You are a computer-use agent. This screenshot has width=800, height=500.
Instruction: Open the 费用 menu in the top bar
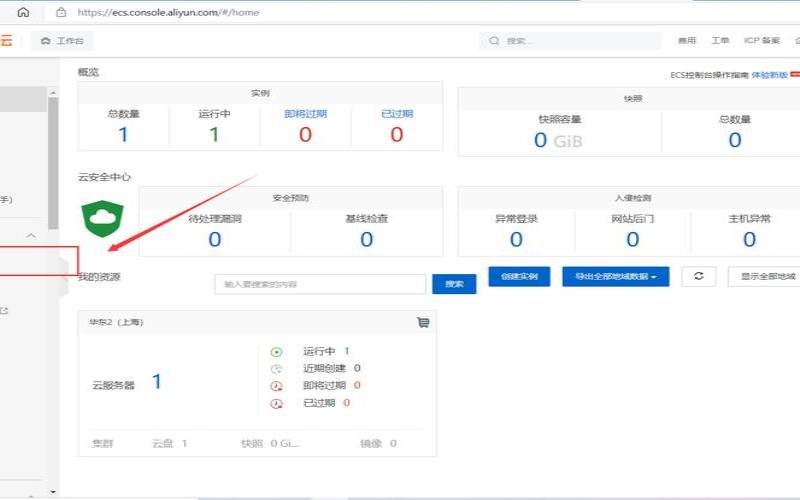[687, 40]
